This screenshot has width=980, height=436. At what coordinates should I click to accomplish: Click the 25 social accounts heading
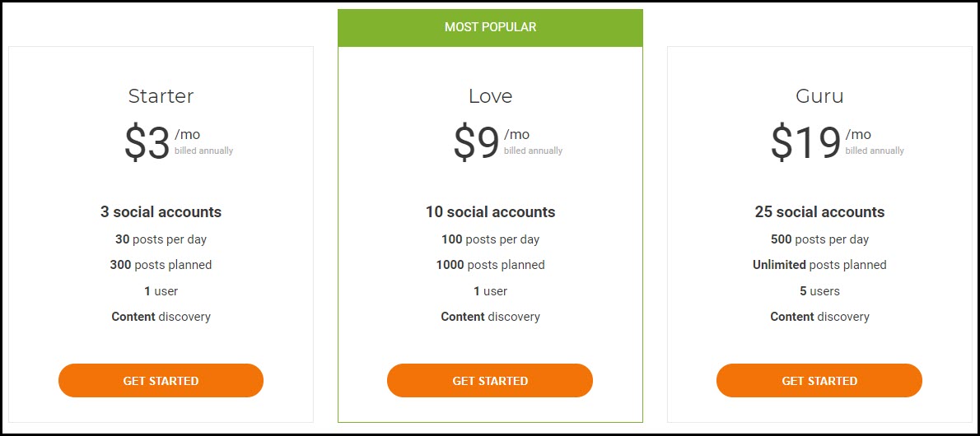(x=819, y=211)
